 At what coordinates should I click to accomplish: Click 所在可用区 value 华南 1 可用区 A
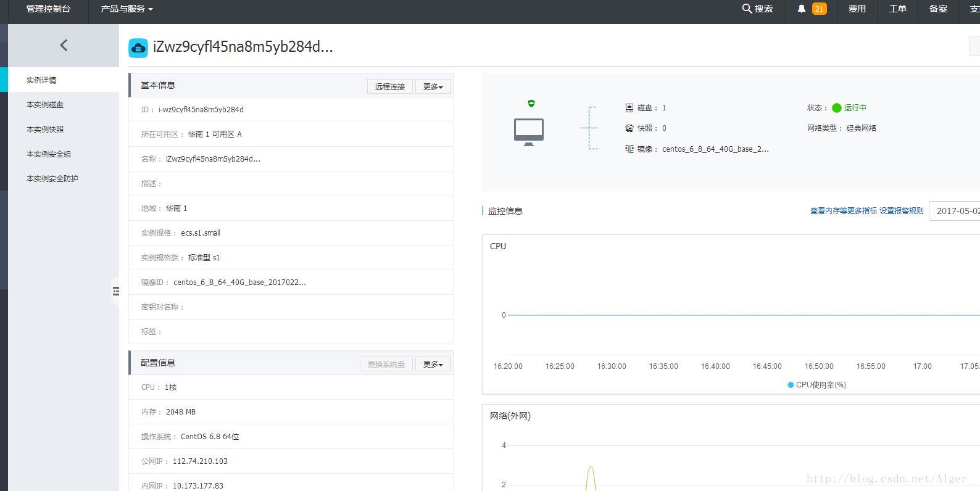(x=215, y=134)
